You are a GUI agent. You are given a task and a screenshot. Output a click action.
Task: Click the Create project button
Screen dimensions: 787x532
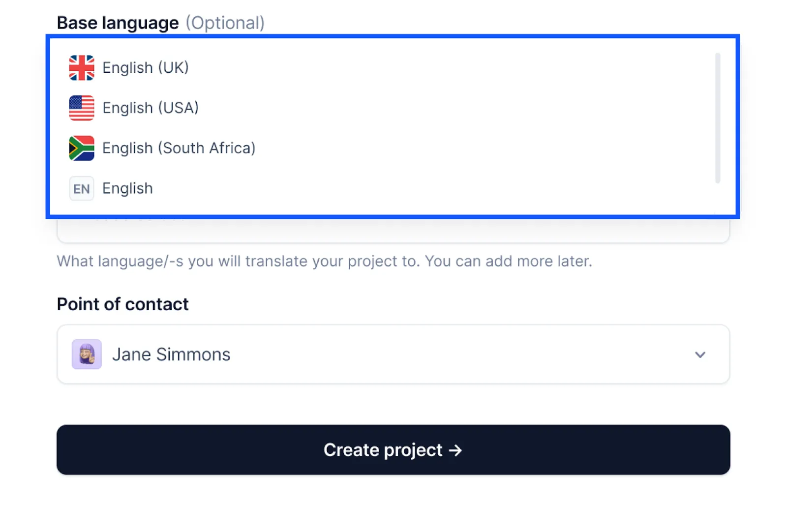(x=393, y=450)
